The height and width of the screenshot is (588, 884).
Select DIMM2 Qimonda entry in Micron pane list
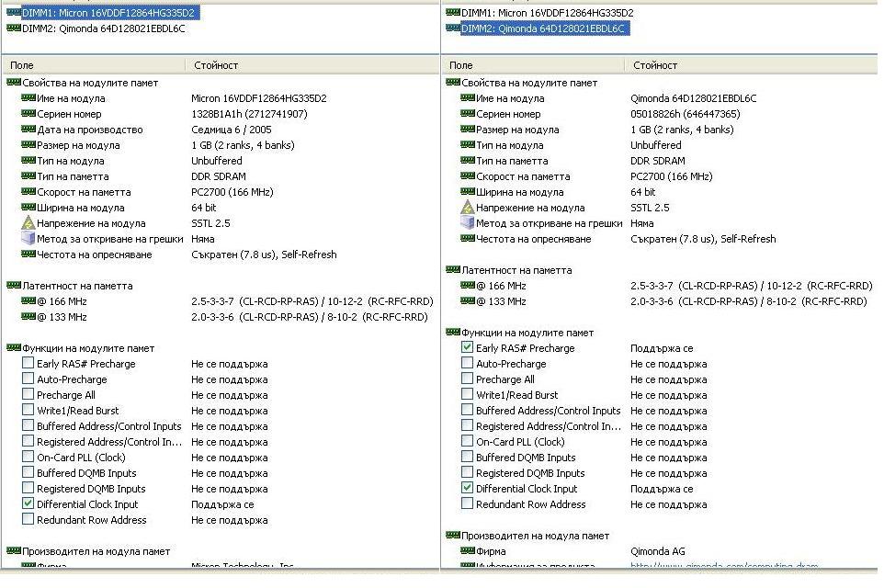104,28
